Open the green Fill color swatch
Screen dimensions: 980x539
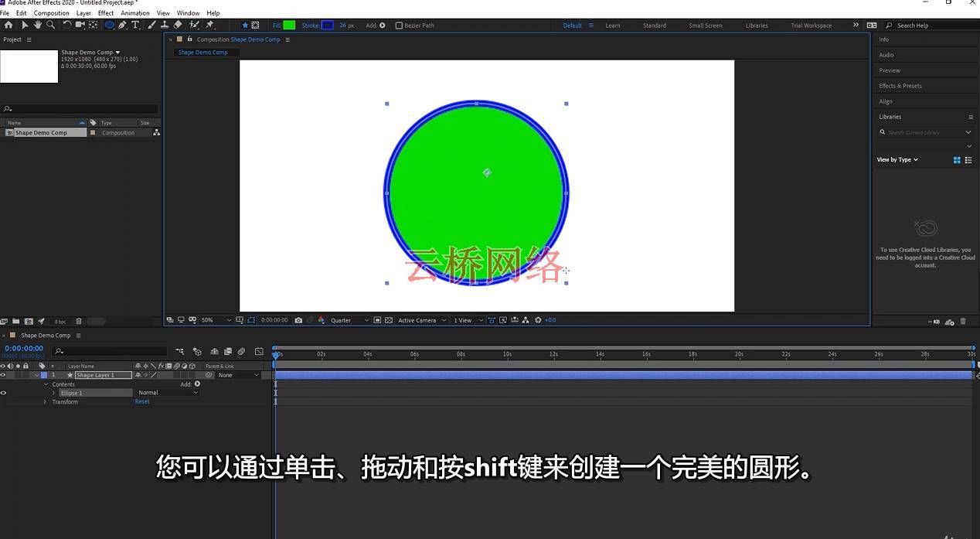pyautogui.click(x=289, y=26)
